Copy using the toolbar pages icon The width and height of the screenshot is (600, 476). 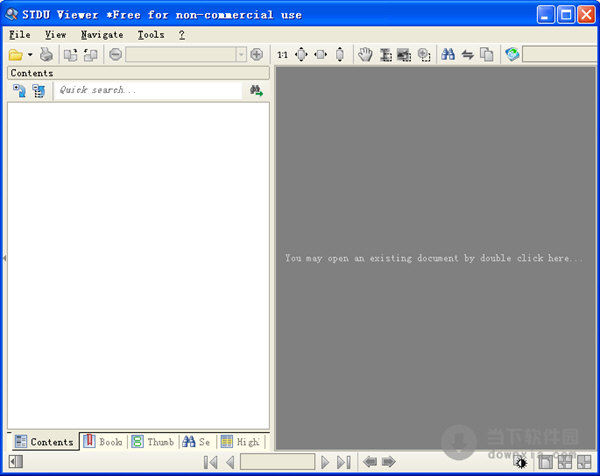[x=486, y=55]
